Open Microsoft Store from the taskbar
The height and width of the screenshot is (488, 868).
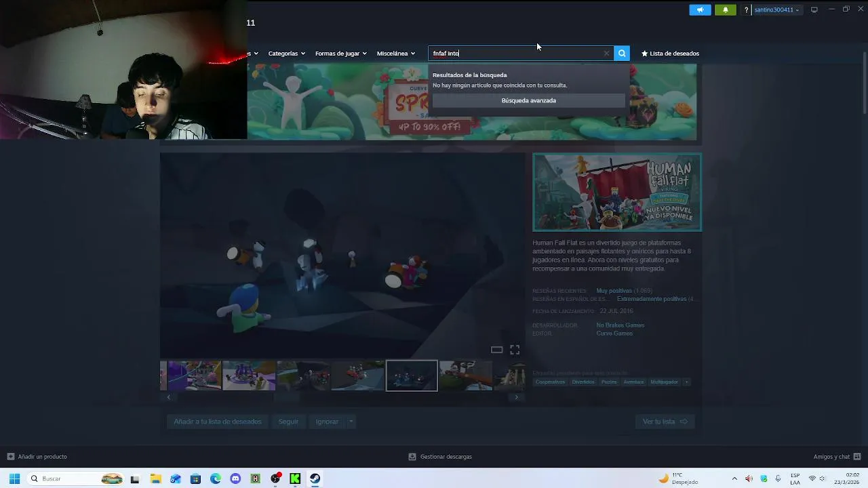click(x=195, y=479)
